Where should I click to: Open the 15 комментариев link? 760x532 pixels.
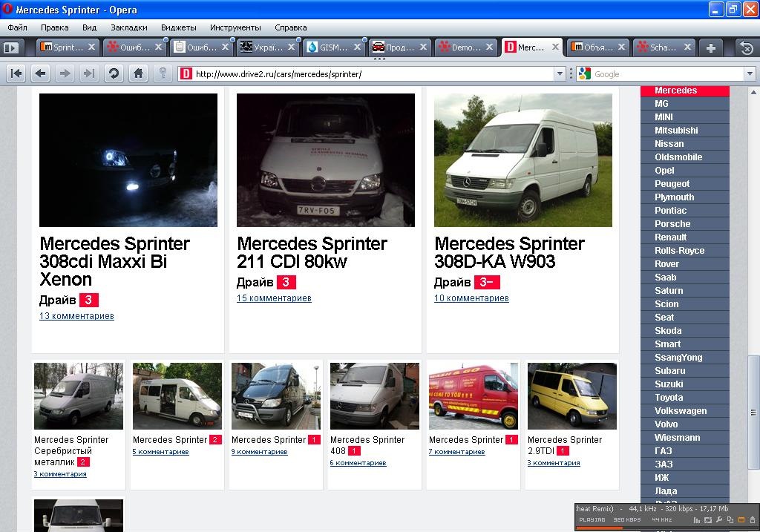[x=274, y=298]
